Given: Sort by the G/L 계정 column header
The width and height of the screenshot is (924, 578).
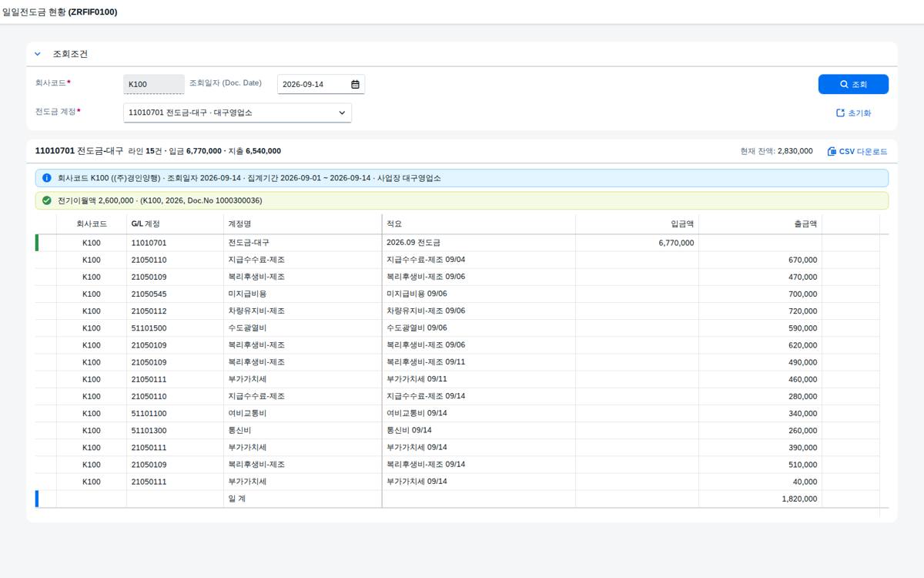Looking at the screenshot, I should (175, 223).
